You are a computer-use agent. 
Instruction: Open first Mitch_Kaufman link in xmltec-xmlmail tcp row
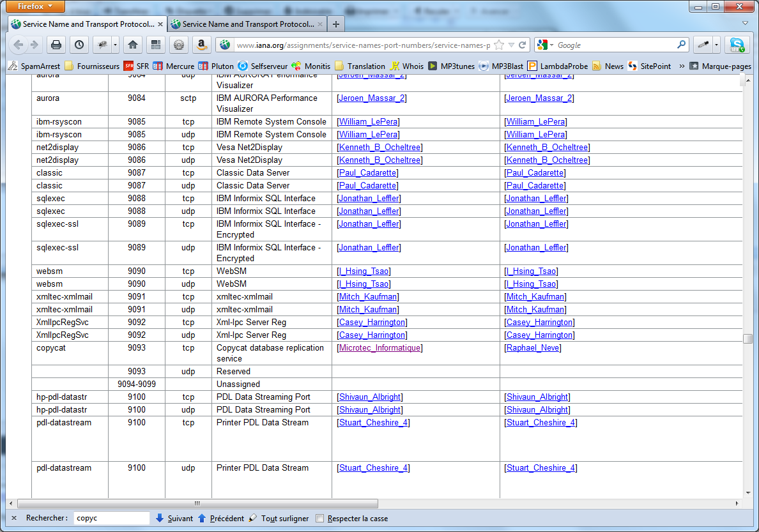tap(368, 297)
